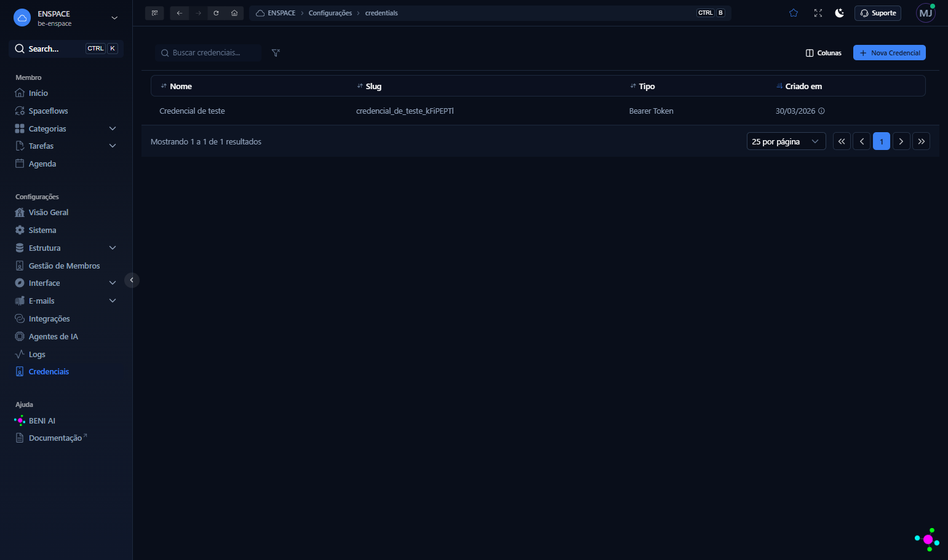
Task: Click the home icon in toolbar
Action: [234, 13]
